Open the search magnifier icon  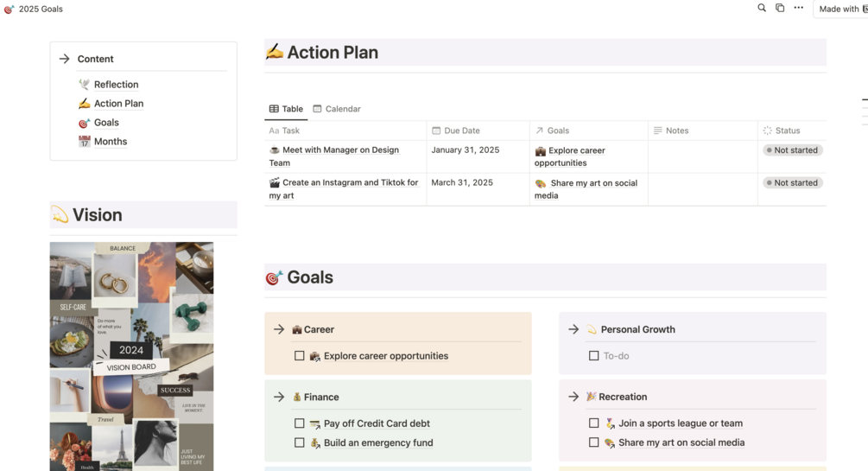pyautogui.click(x=762, y=8)
